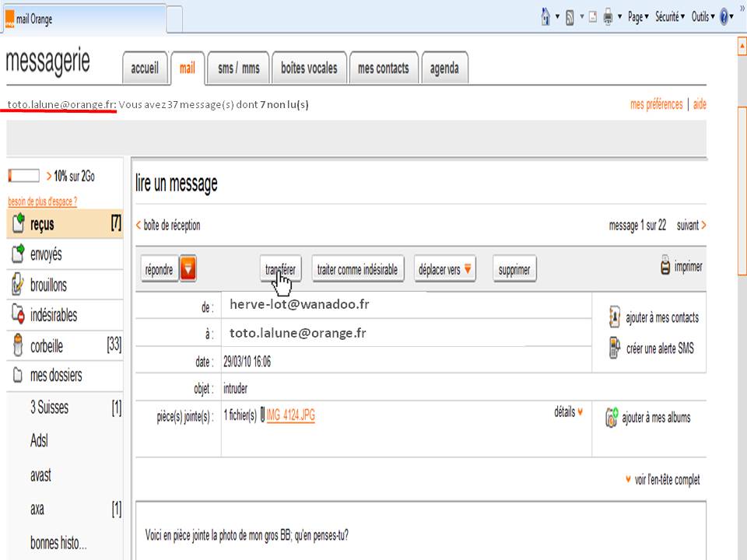Screen dimensions: 747x560
Task: Click the paperclip attachment icon
Action: click(262, 415)
